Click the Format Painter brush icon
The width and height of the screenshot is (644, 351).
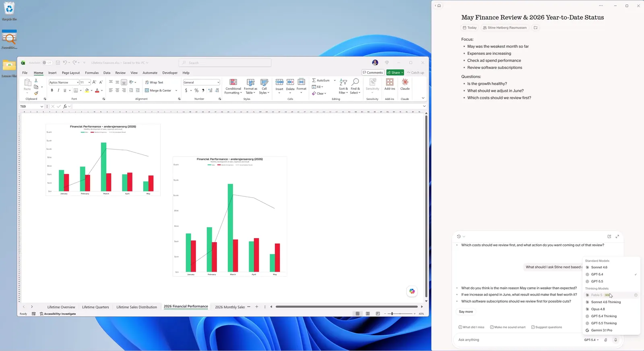[36, 93]
